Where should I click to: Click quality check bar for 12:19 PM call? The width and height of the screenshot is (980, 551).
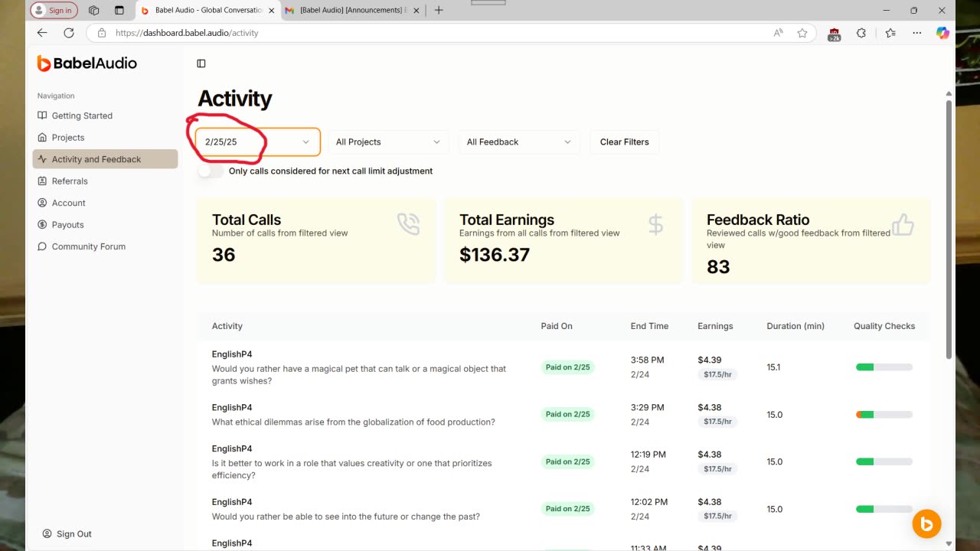coord(884,461)
